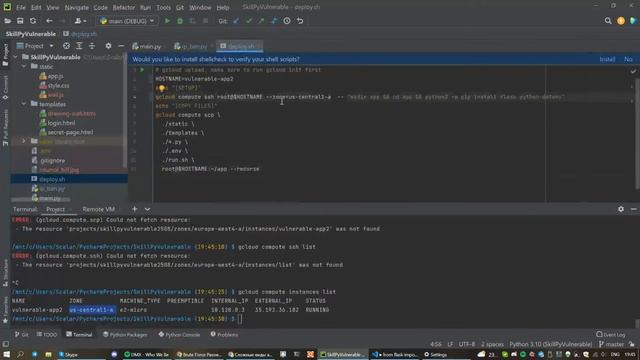This screenshot has width=640, height=360.
Task: Change UTF-8 file encoding in status bar
Action: [x=467, y=344]
